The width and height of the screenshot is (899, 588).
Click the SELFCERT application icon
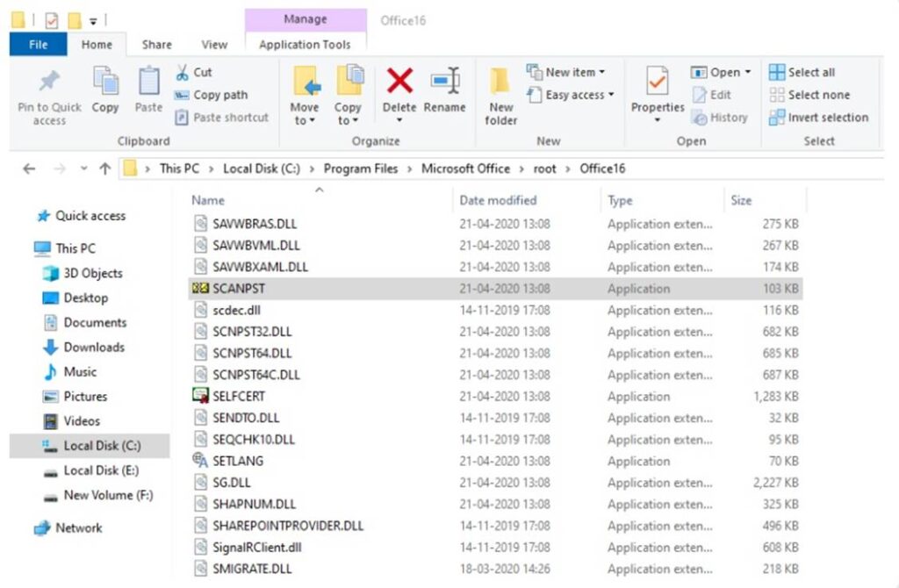pyautogui.click(x=200, y=396)
